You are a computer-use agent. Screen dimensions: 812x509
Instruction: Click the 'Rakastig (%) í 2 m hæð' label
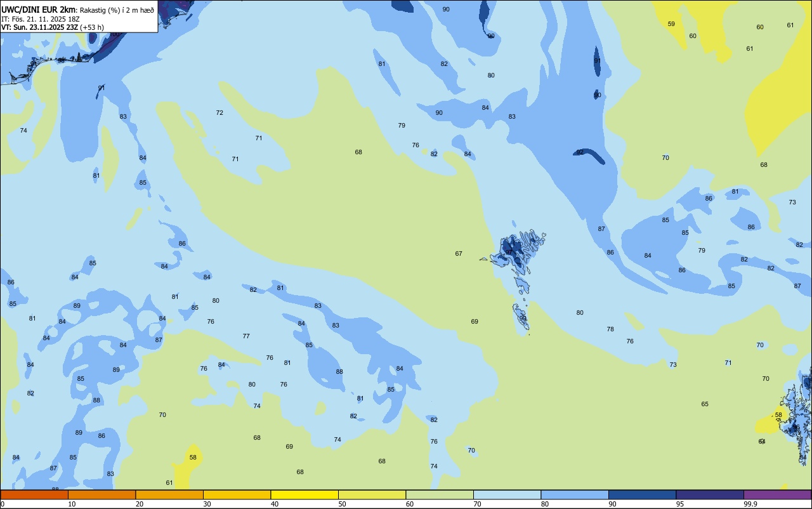(117, 10)
